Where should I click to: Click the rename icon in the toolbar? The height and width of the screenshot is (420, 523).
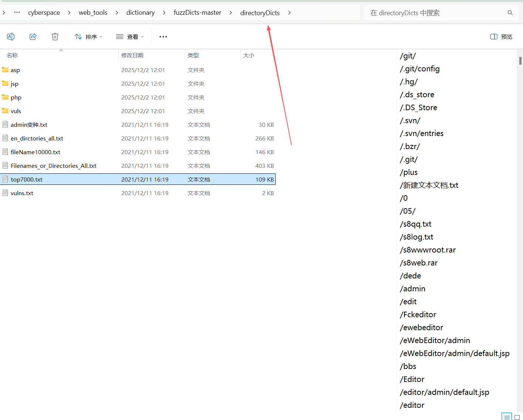11,37
